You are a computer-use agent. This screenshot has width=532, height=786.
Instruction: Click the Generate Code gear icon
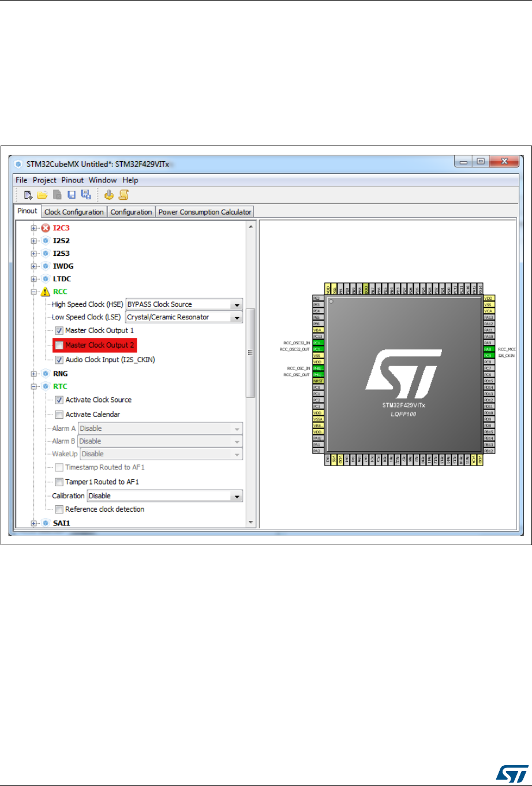pos(109,195)
